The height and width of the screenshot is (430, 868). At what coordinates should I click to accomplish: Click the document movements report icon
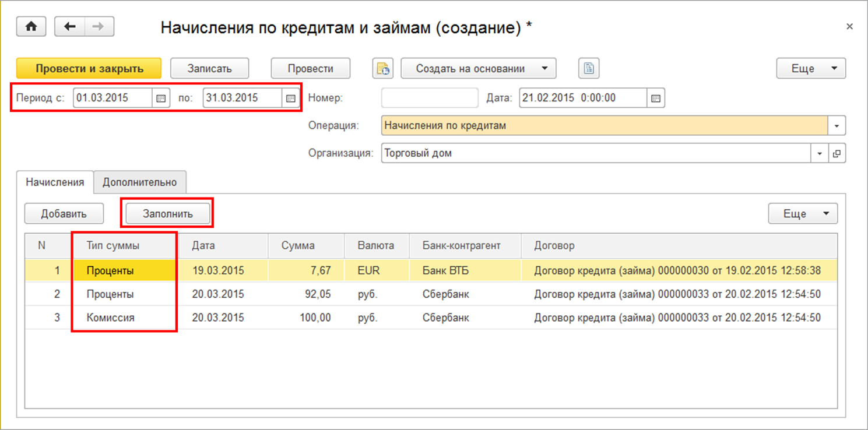(383, 68)
